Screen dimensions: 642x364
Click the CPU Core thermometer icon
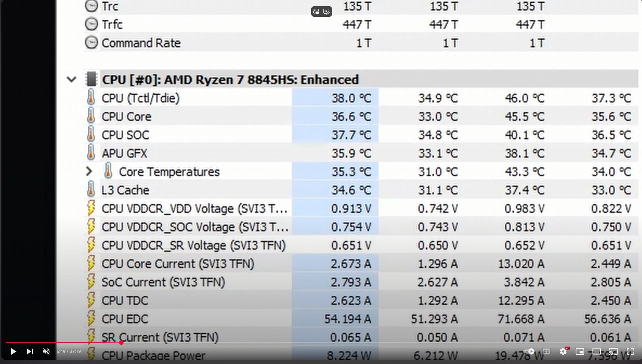pyautogui.click(x=91, y=116)
